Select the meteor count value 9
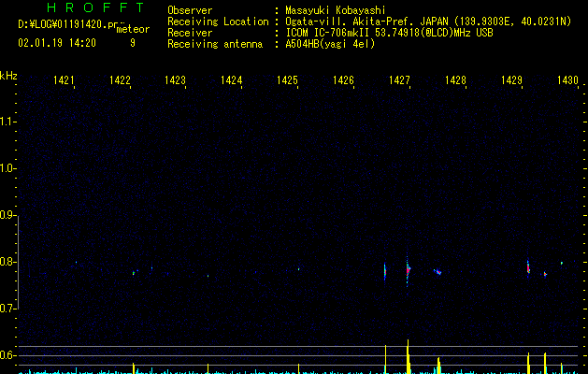The height and width of the screenshot is (374, 588). pos(133,43)
